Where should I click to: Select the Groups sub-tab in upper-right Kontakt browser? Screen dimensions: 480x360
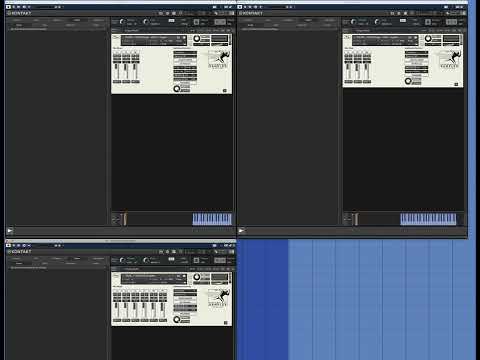pos(251,25)
